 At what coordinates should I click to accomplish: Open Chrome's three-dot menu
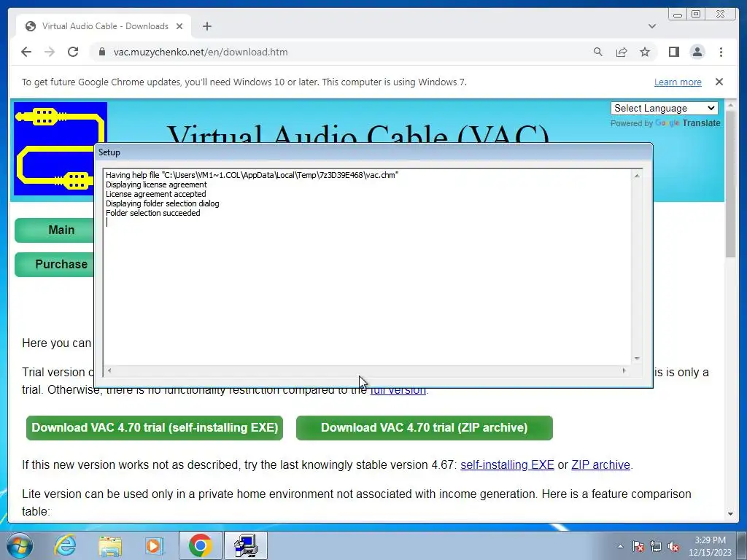pos(721,52)
